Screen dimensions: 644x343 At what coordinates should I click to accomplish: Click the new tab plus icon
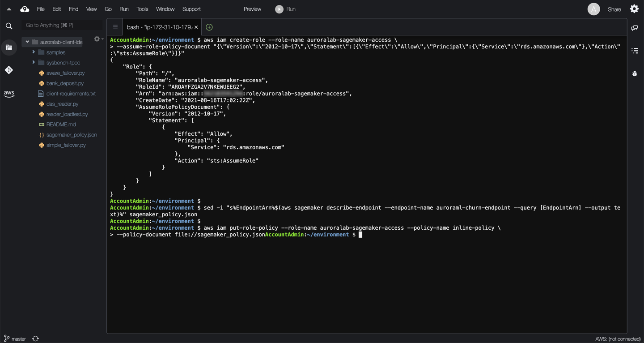click(209, 27)
